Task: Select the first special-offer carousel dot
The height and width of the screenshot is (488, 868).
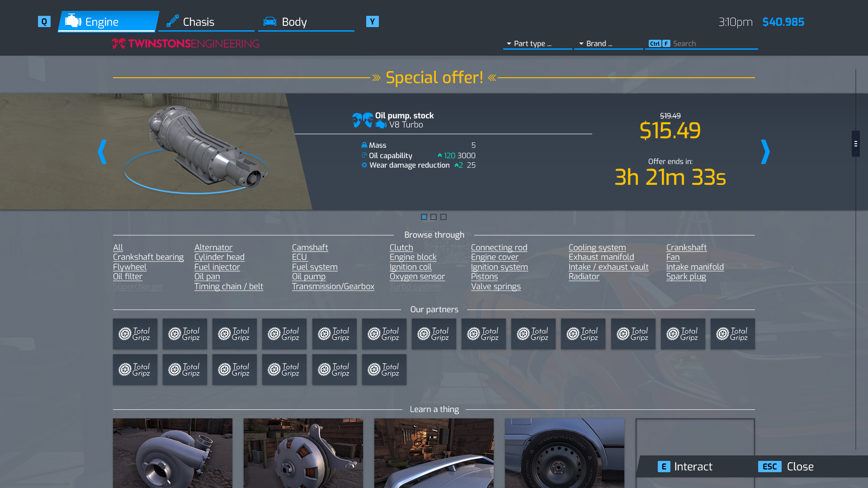Action: [424, 217]
